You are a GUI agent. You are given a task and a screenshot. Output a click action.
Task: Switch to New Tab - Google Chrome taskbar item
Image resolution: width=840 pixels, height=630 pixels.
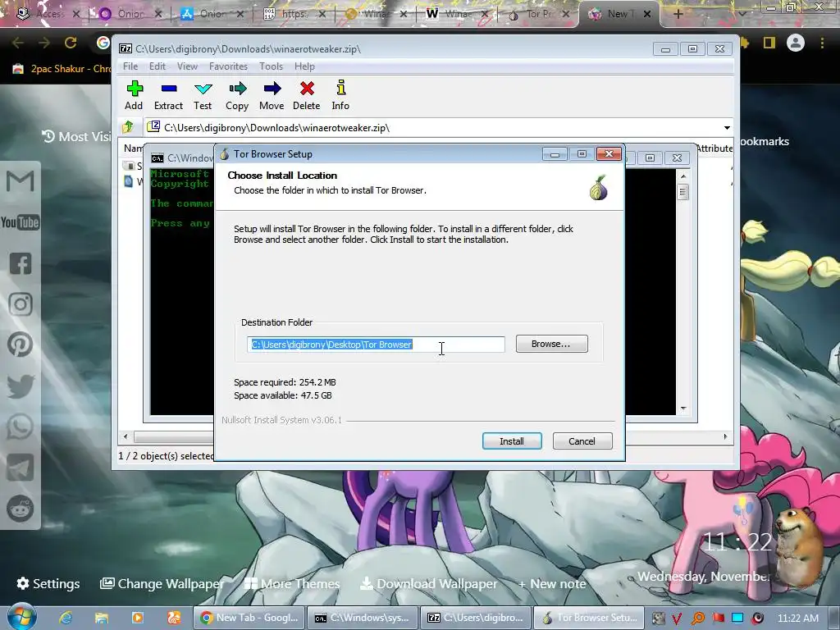(x=249, y=618)
